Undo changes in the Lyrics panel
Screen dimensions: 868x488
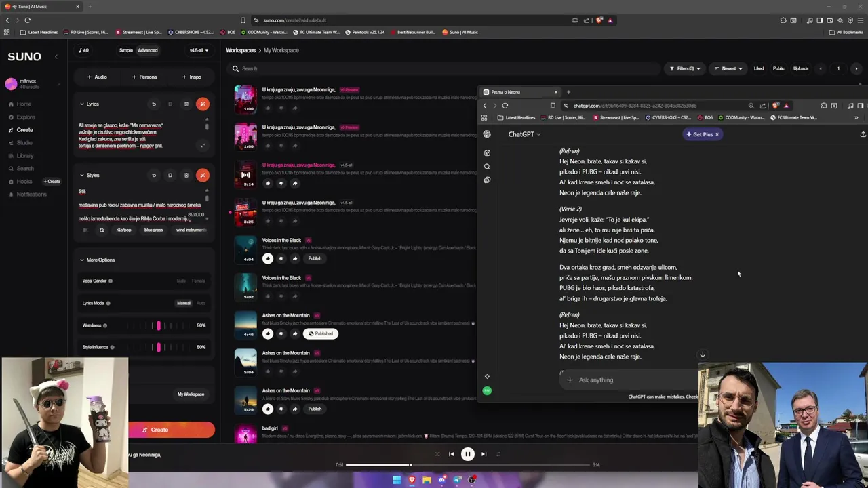click(154, 104)
